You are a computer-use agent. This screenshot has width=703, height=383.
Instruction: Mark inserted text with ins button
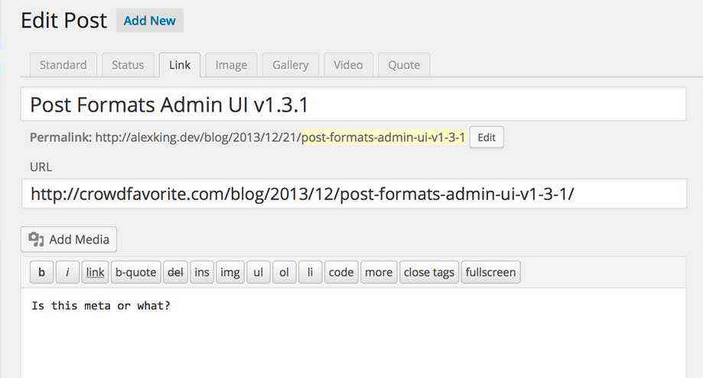click(202, 272)
